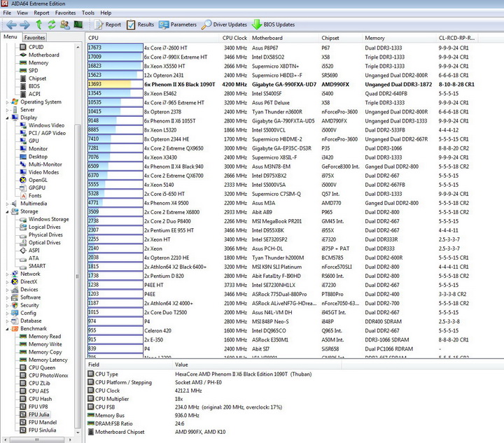Open Results from the toolbar
The width and height of the screenshot is (504, 443).
(140, 24)
